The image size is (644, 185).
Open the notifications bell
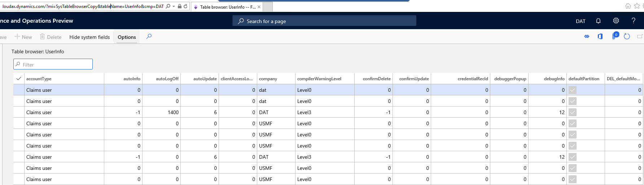click(x=598, y=21)
